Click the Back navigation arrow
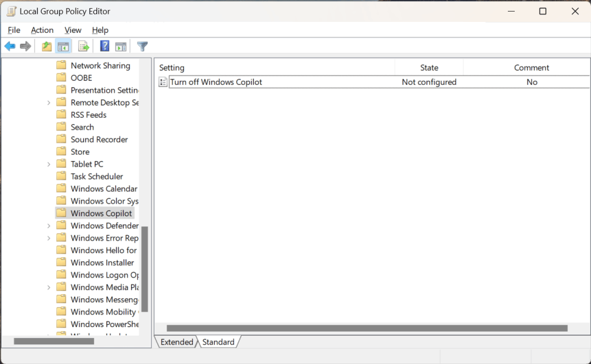This screenshot has height=364, width=591. 10,46
